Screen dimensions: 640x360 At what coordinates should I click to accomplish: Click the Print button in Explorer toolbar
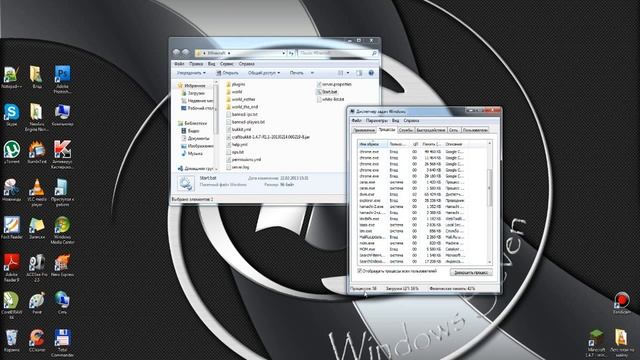[x=297, y=73]
